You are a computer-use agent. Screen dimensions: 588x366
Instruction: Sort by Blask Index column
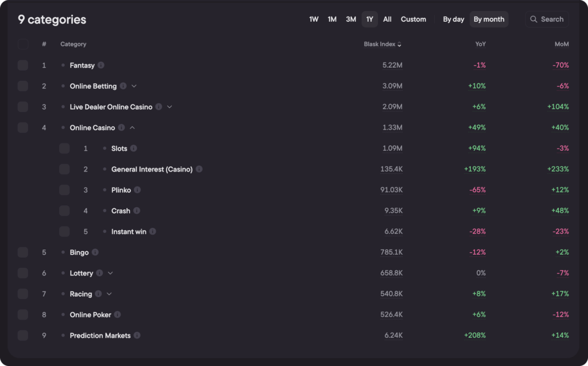tap(382, 44)
